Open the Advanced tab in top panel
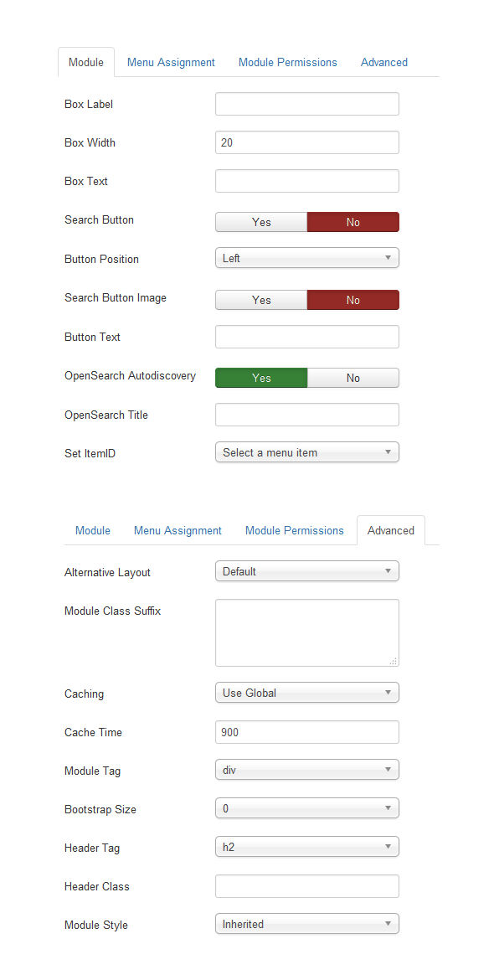The image size is (494, 980). tap(384, 63)
